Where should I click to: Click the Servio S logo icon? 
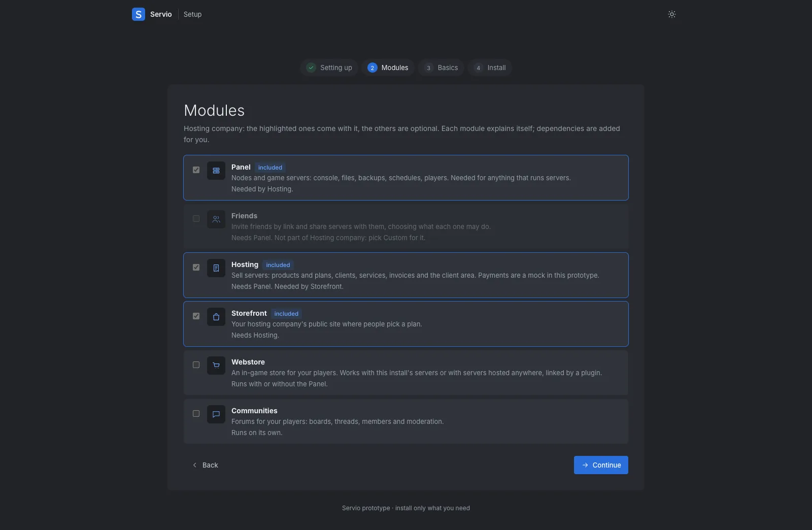coord(139,14)
